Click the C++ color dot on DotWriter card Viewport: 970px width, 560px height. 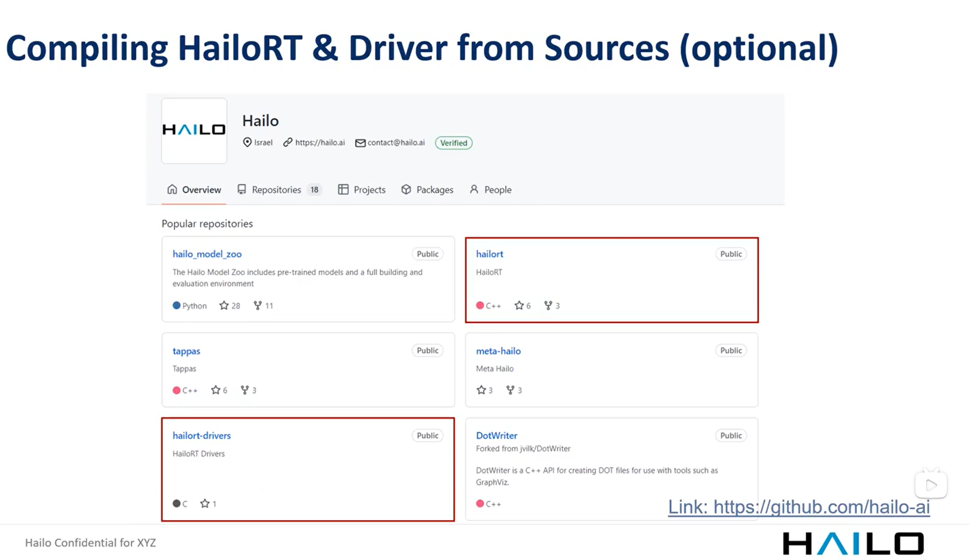[480, 503]
